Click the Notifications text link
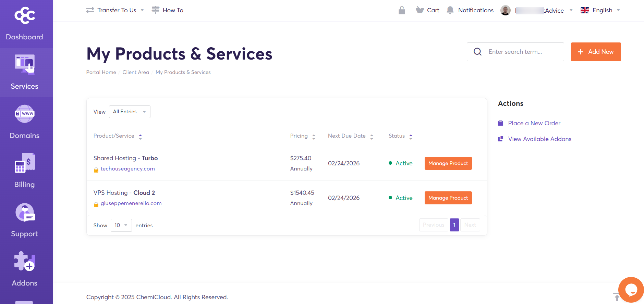The height and width of the screenshot is (304, 644). click(x=476, y=10)
